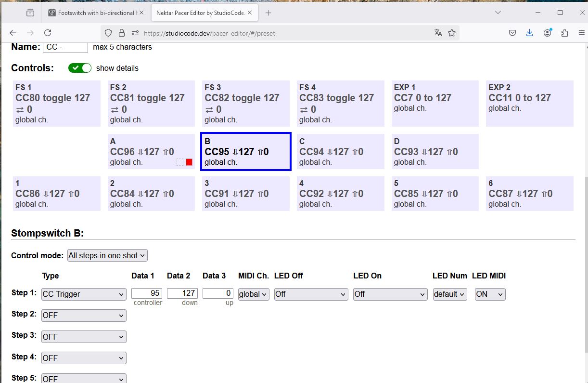
Task: Open the Step 5 type dropdown
Action: pos(84,379)
